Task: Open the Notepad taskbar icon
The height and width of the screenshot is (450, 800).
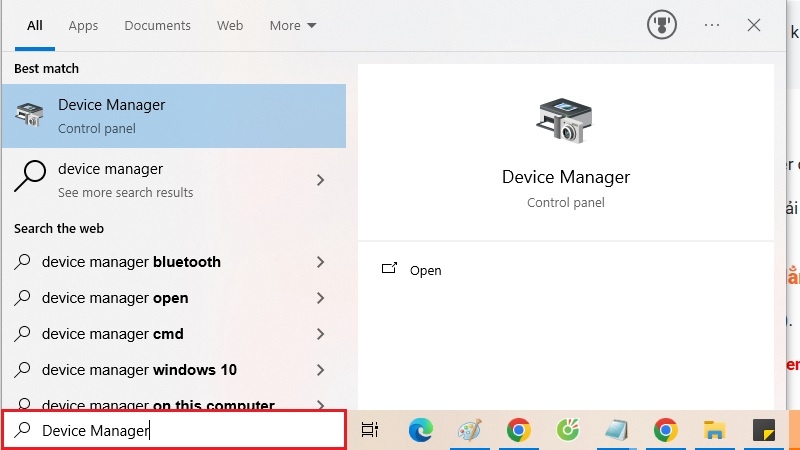Action: tap(616, 430)
